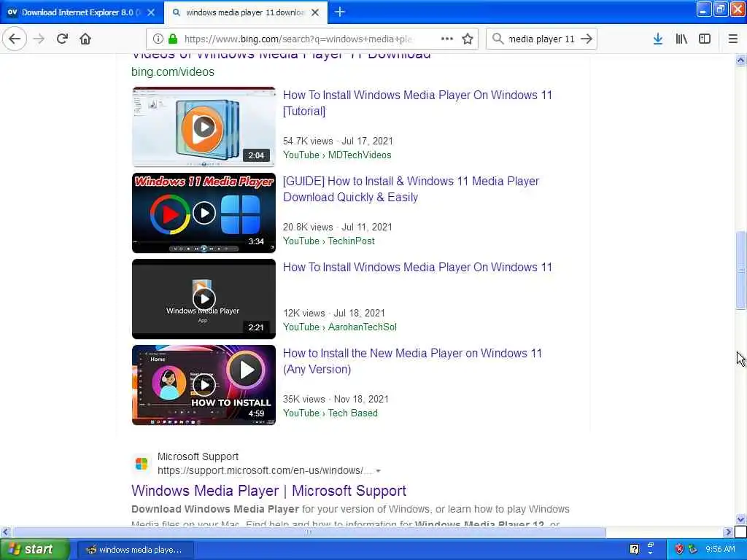Viewport: 747px width, 560px height.
Task: Play the 4:59 HOW TO INSTALL thumbnail
Action: tap(204, 385)
